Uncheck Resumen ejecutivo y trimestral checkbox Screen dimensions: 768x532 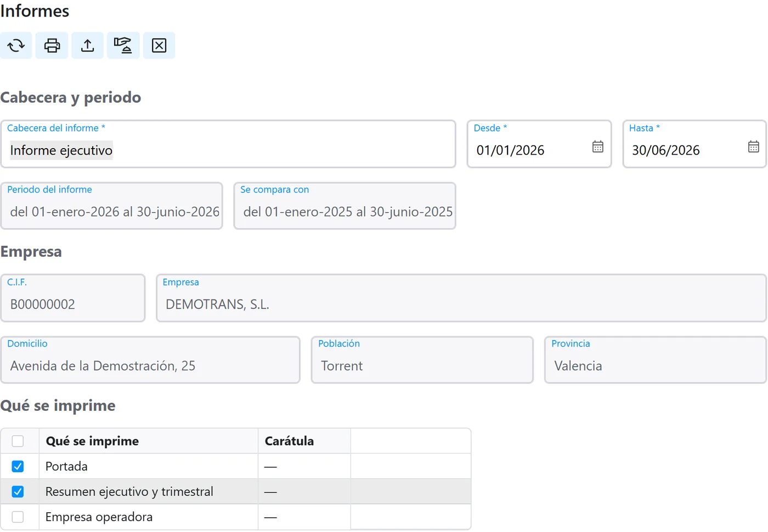pyautogui.click(x=18, y=491)
